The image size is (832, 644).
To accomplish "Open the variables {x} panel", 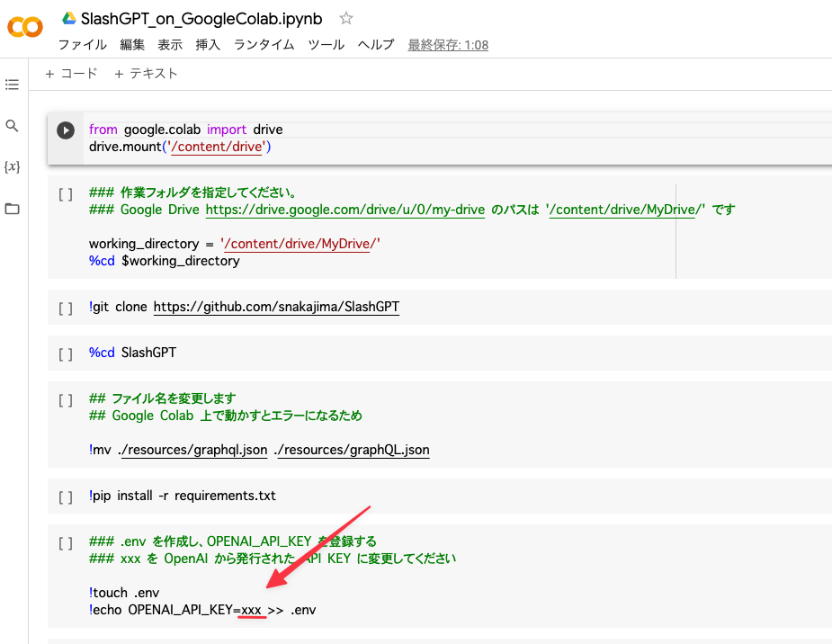I will [12, 167].
